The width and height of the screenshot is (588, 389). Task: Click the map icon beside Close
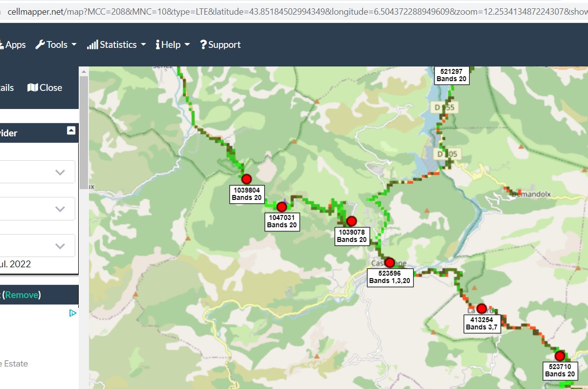click(x=32, y=87)
